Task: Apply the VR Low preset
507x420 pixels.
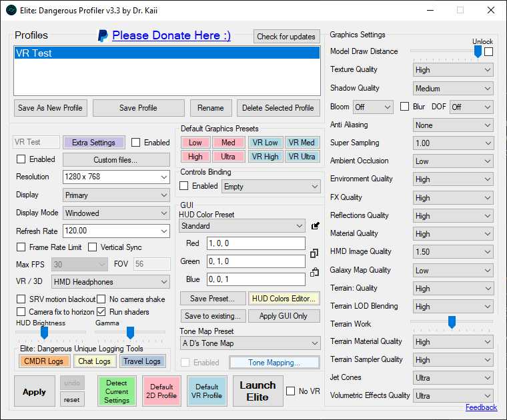Action: point(265,143)
